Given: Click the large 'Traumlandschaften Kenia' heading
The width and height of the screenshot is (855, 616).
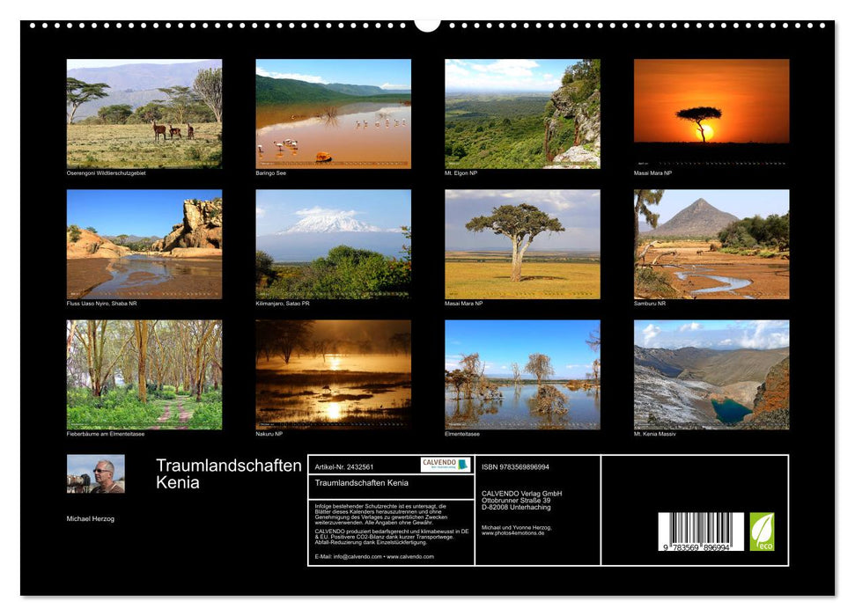Looking at the screenshot, I should (x=228, y=473).
